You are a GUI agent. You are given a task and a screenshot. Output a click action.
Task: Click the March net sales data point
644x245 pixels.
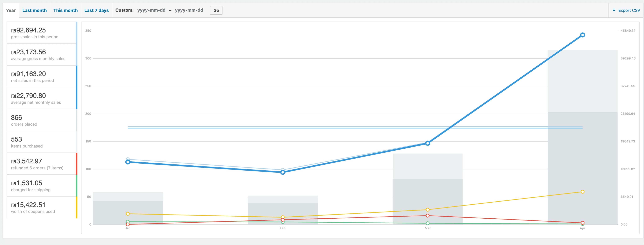tap(428, 143)
